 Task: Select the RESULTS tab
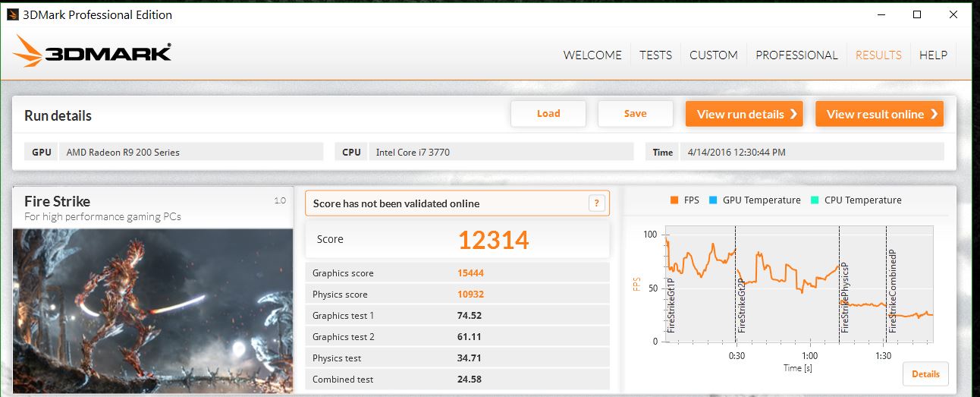tap(878, 55)
